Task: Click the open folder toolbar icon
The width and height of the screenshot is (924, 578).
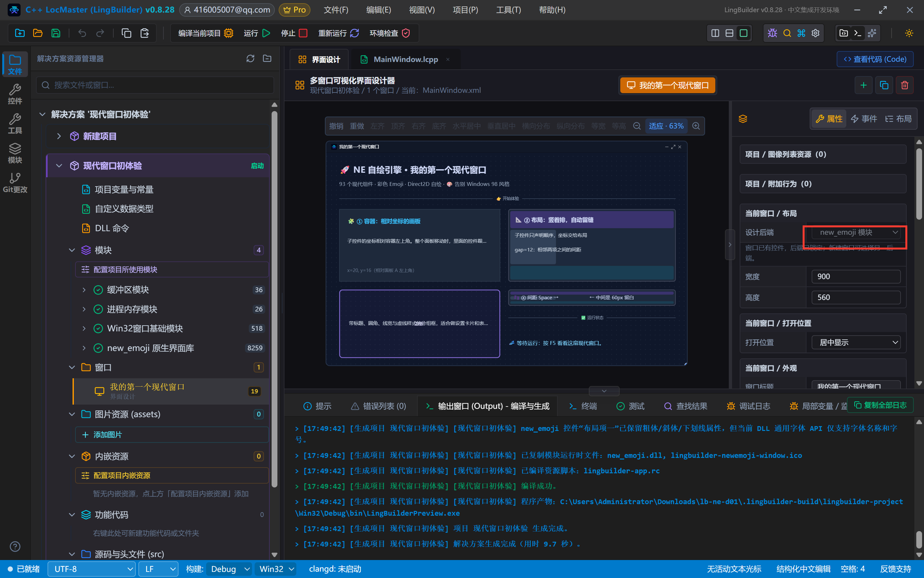Action: (x=38, y=33)
